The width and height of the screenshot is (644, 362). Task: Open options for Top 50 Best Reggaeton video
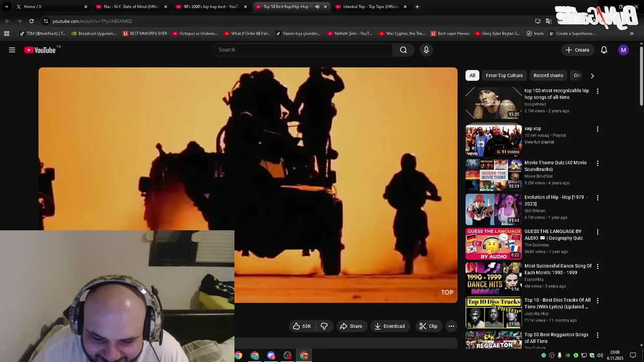[597, 335]
